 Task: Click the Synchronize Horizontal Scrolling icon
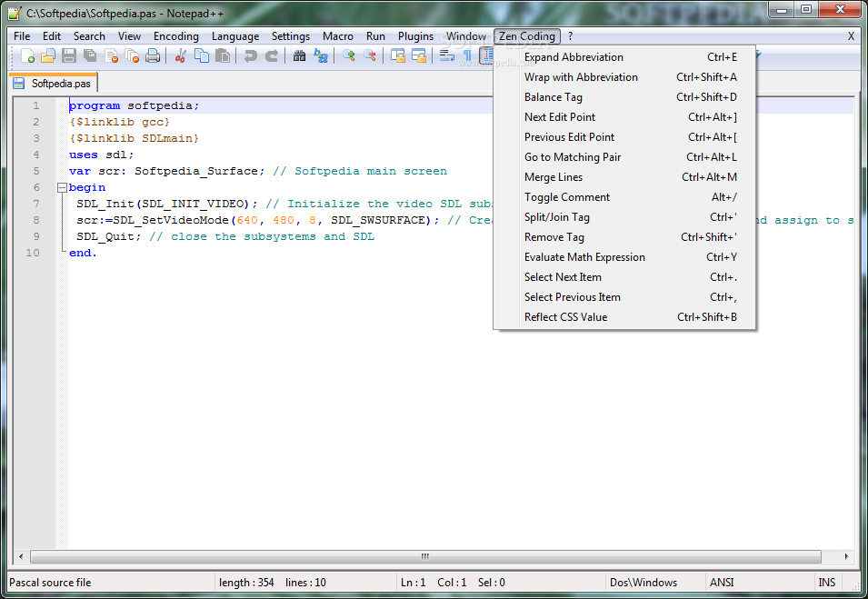click(x=418, y=56)
